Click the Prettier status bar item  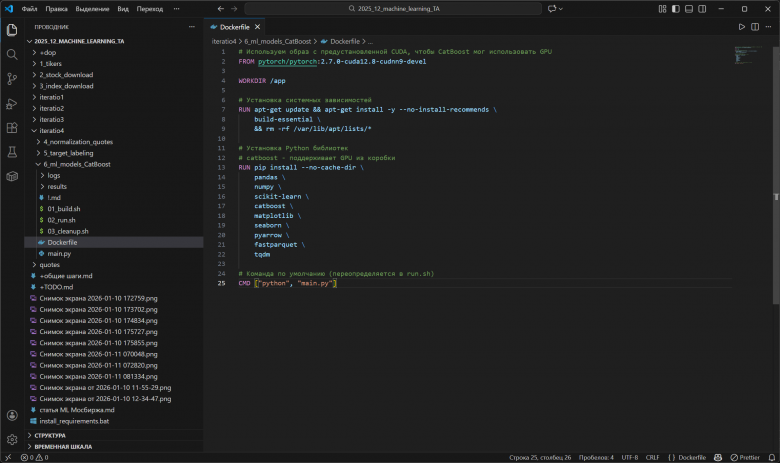pyautogui.click(x=745, y=458)
